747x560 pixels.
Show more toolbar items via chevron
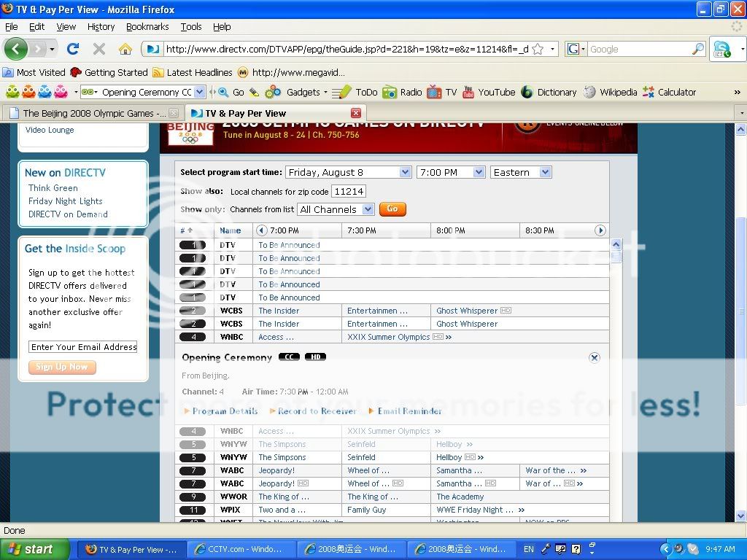pos(737,93)
